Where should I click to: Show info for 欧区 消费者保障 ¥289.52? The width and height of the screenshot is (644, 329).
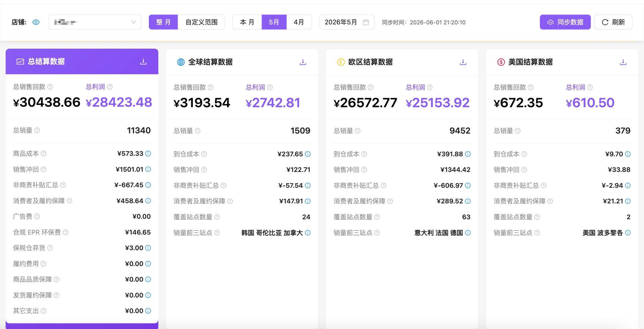click(x=468, y=201)
